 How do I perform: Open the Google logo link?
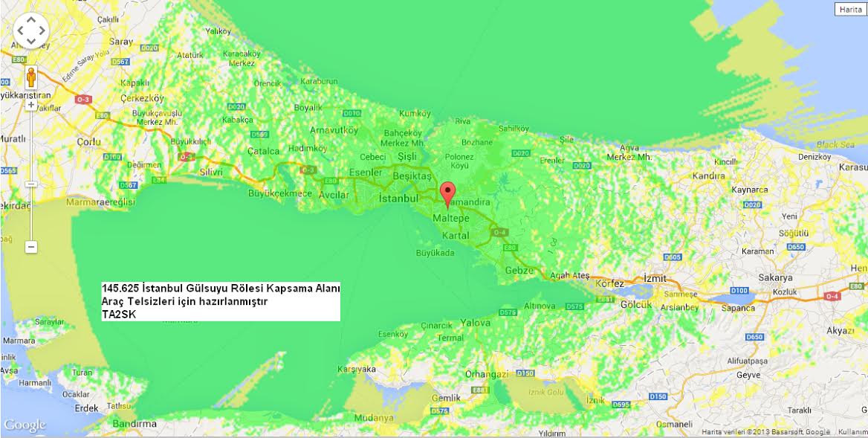coord(25,425)
